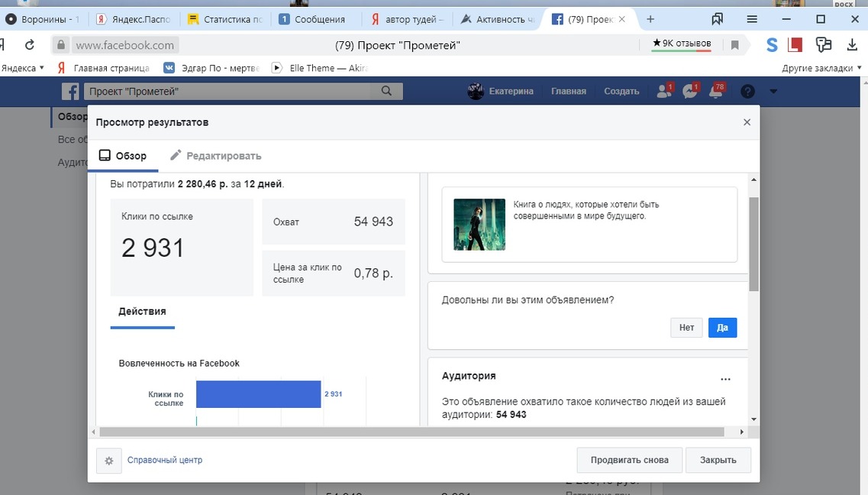Screen dimensions: 868x495
Task: Click the padlock icon in the address bar
Action: (x=61, y=45)
